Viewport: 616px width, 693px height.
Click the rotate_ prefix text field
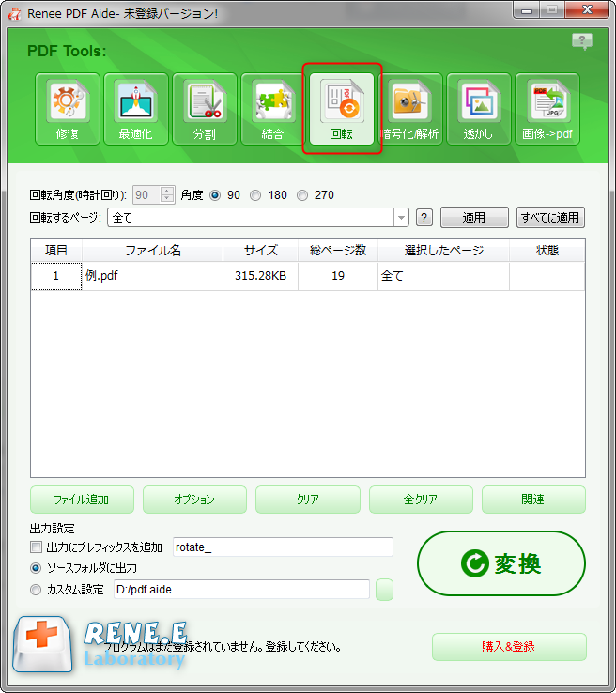coord(282,547)
